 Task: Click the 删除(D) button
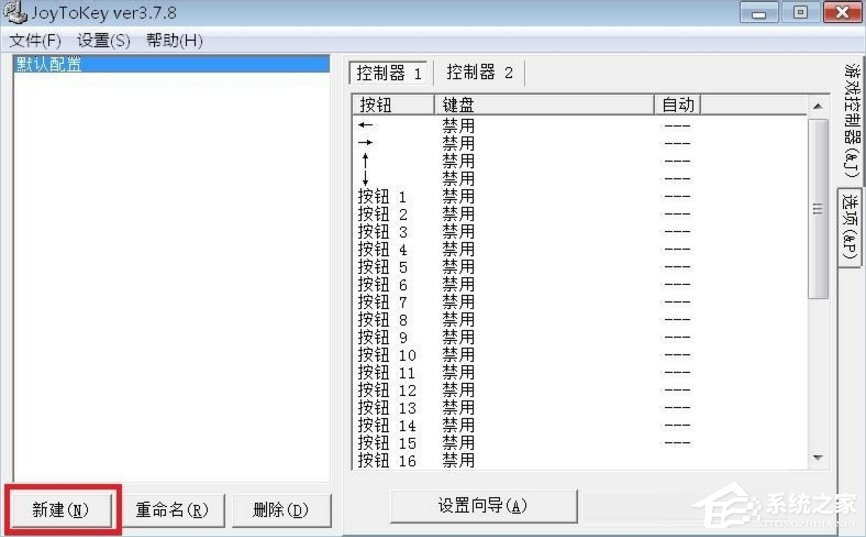pos(281,510)
